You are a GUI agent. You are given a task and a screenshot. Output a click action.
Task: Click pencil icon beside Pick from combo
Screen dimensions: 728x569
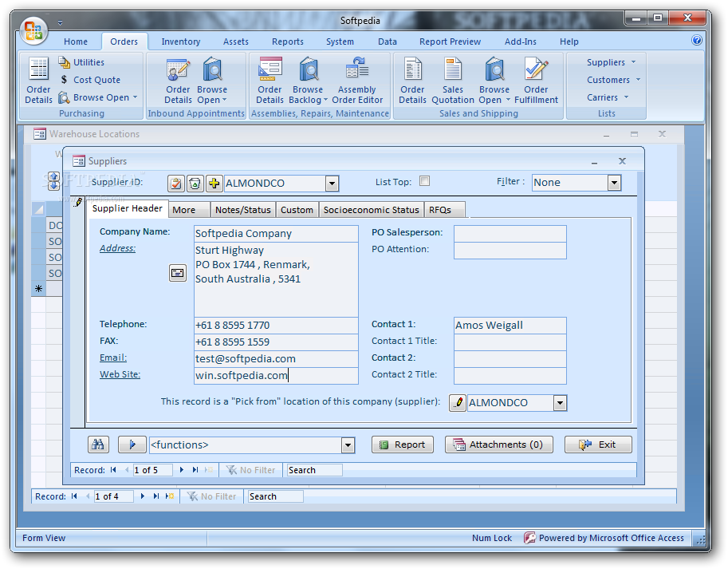coord(458,403)
